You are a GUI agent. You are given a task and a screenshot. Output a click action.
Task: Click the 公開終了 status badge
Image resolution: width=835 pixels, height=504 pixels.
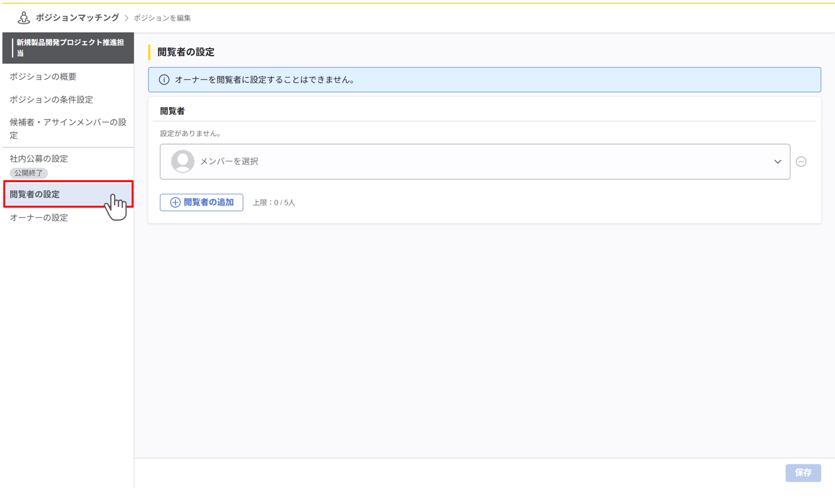(28, 172)
